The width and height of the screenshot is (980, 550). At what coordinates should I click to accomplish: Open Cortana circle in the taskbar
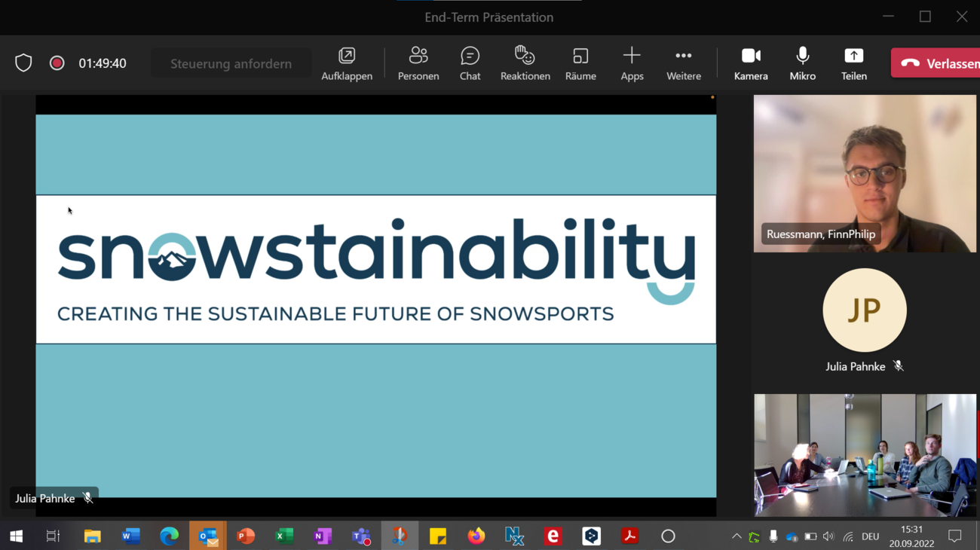668,536
